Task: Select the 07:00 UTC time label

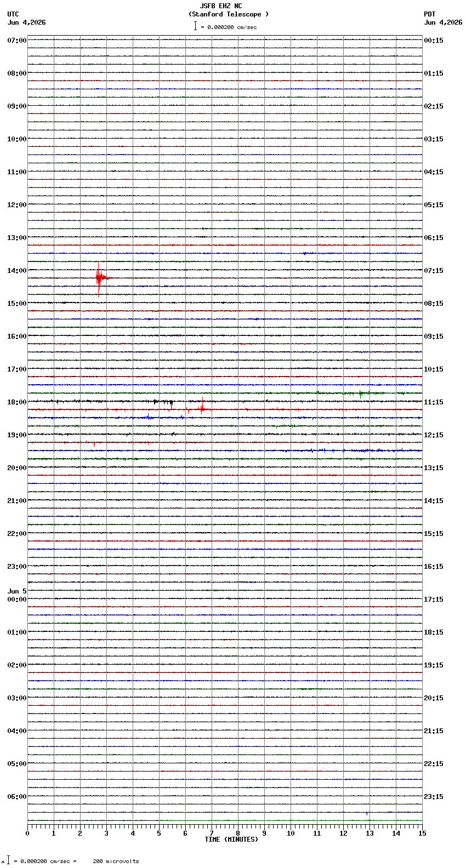Action: coord(17,41)
